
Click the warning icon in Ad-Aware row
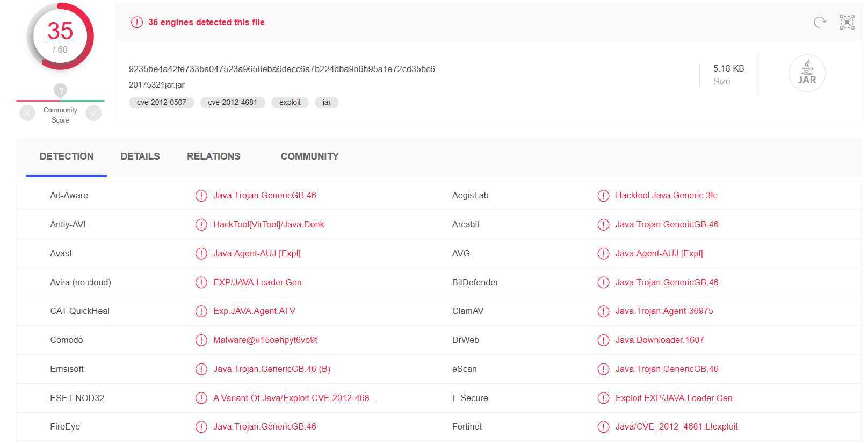(x=201, y=196)
